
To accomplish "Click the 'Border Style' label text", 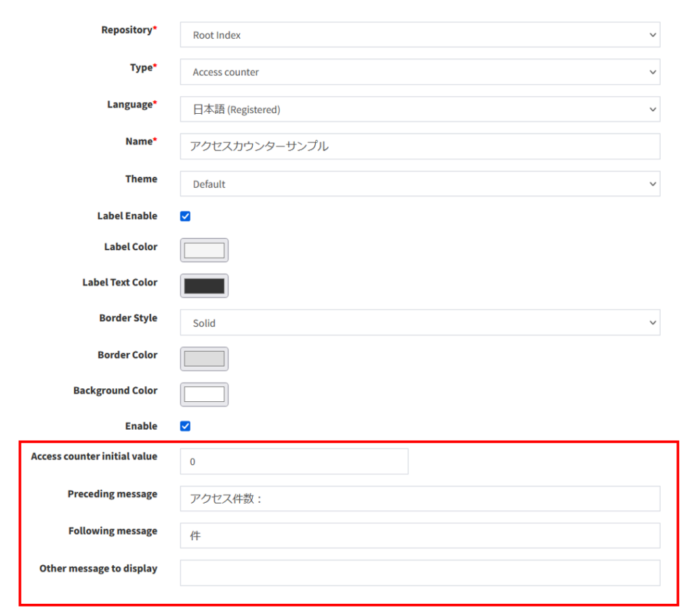I will 128,319.
